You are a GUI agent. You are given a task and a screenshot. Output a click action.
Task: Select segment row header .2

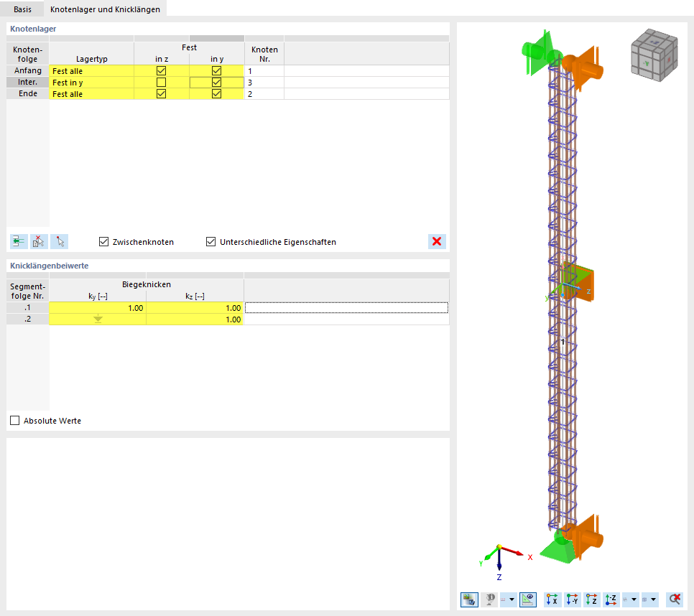click(28, 319)
